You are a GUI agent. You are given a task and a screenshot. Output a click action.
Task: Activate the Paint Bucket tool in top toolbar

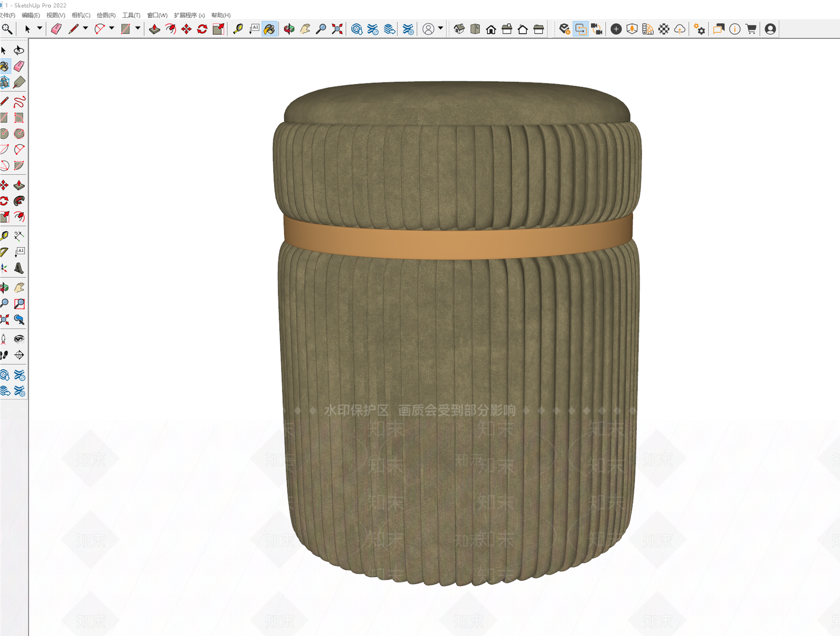269,29
